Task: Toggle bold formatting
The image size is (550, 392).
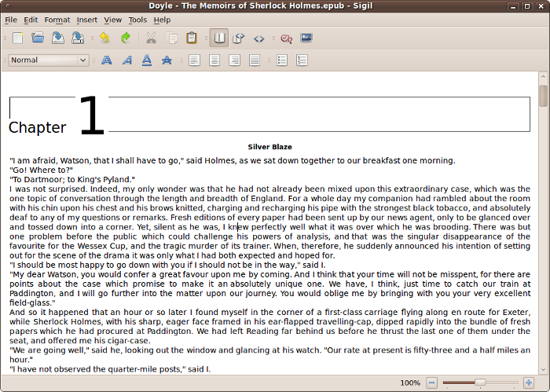Action: click(x=107, y=60)
